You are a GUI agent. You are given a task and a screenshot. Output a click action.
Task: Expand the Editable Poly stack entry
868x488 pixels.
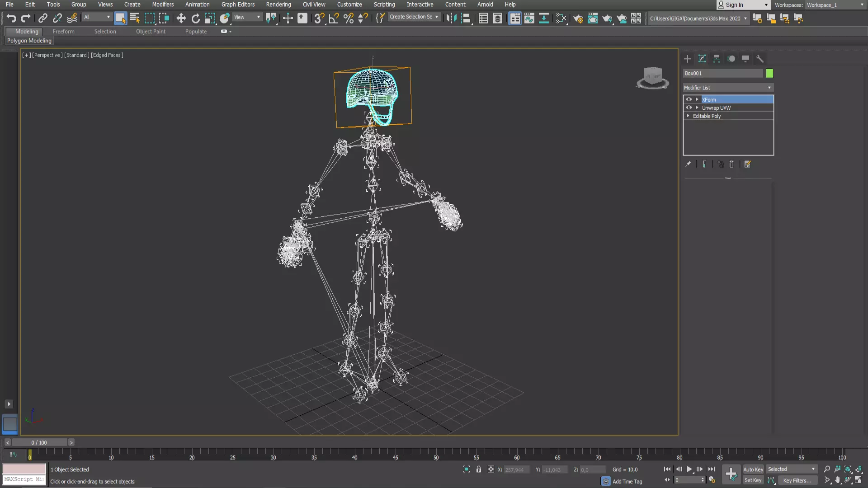688,116
